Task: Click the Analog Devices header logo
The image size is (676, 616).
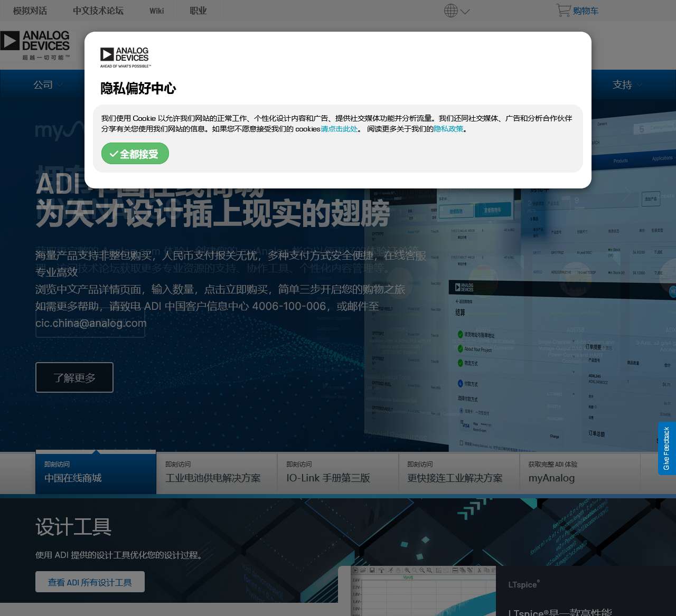Action: (x=35, y=45)
